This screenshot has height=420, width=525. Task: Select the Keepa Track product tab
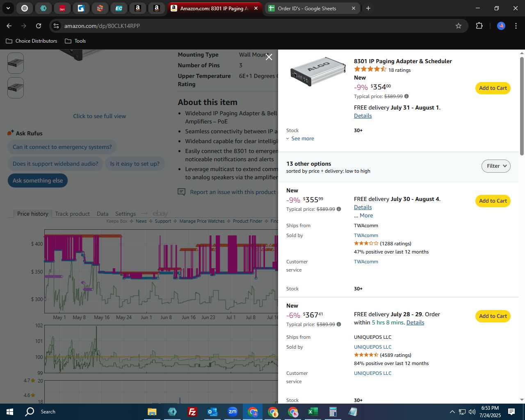(72, 214)
